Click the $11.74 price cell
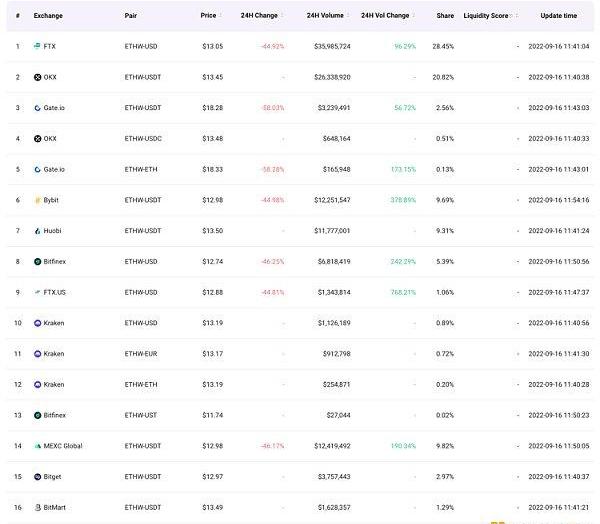 point(212,415)
